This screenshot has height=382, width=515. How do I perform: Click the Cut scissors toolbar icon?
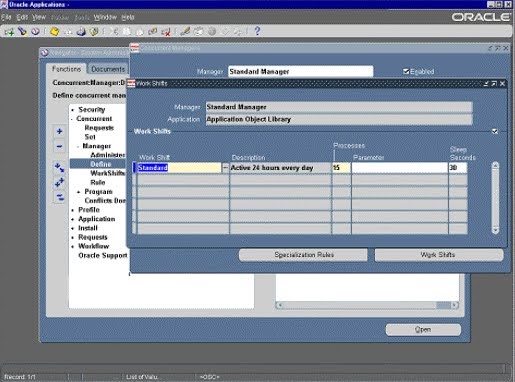coord(114,32)
